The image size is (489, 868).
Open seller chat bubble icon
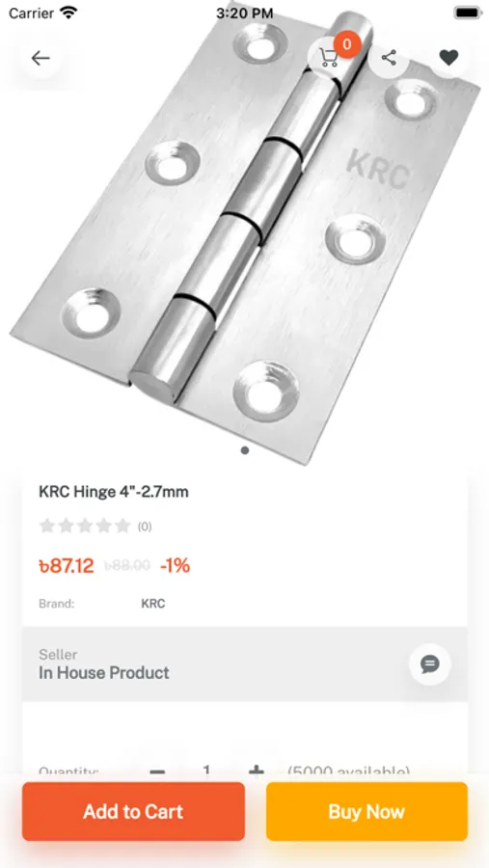(430, 664)
